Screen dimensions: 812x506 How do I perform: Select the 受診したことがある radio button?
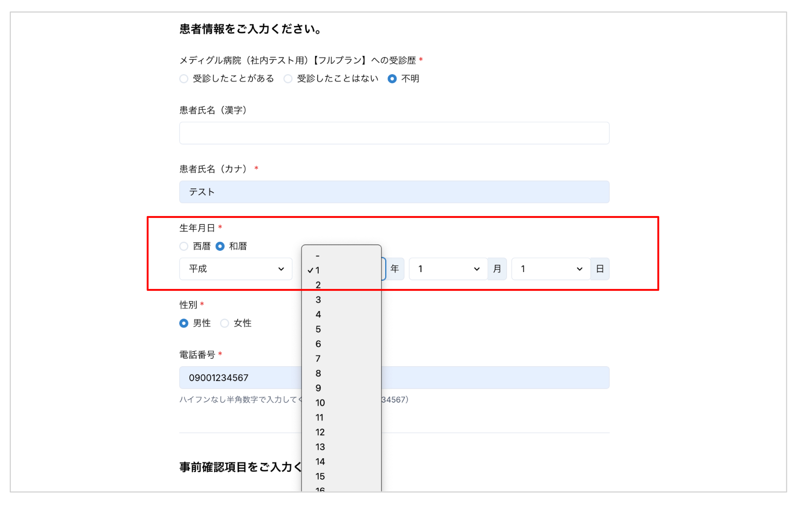184,79
